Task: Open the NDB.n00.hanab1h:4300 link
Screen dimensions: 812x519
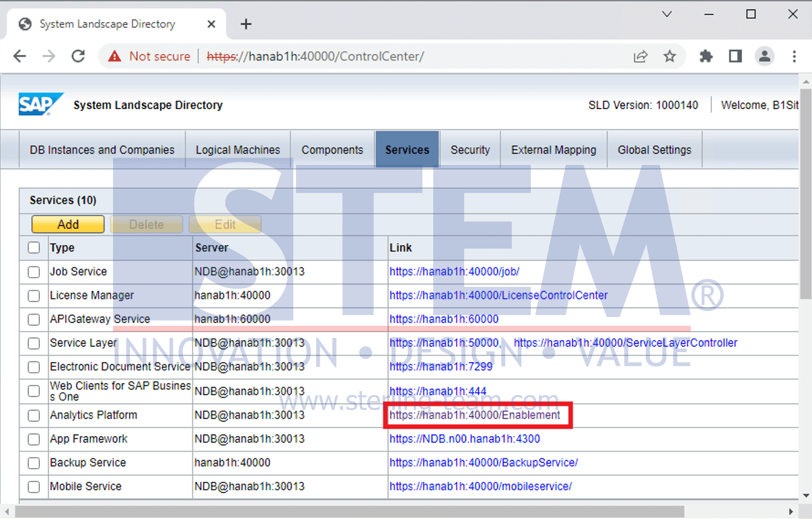Action: coord(465,439)
